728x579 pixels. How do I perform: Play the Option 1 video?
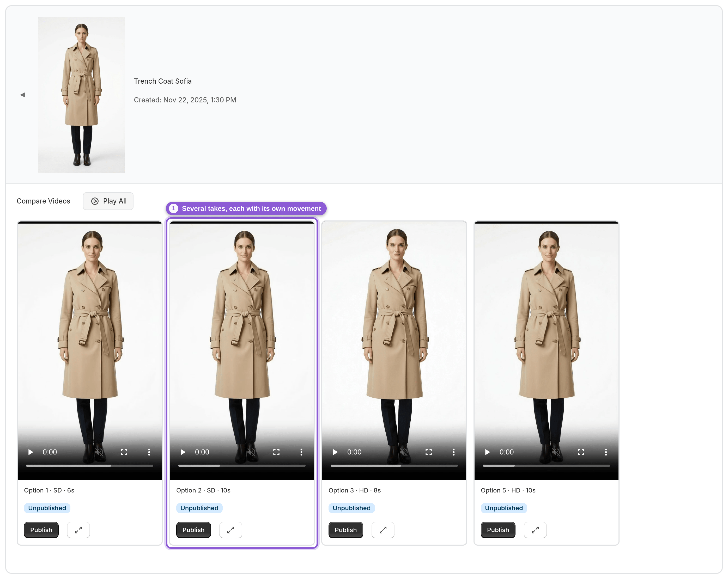(31, 452)
